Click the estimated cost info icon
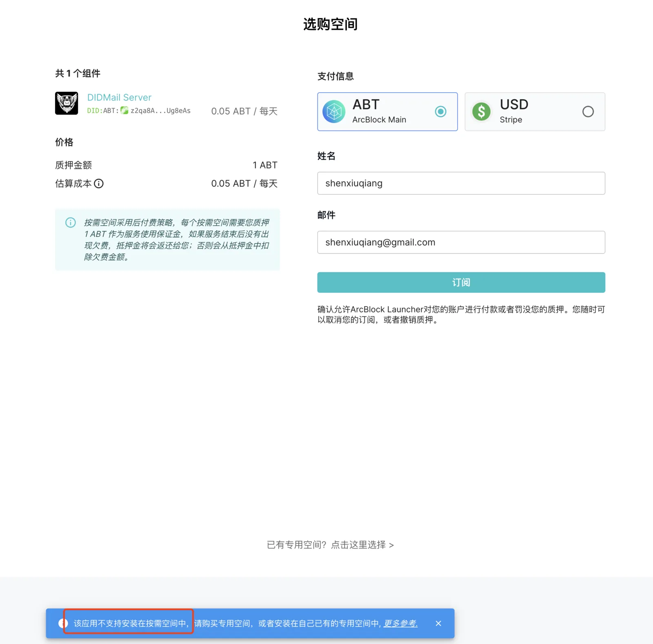Image resolution: width=653 pixels, height=644 pixels. point(99,184)
